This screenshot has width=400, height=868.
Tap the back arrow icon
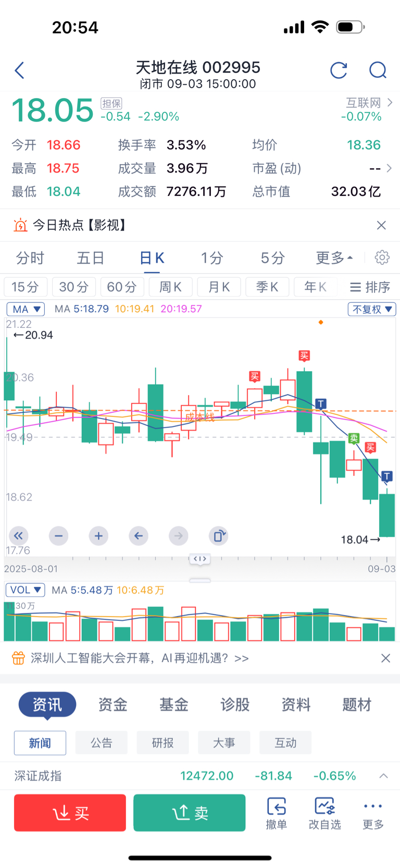20,70
